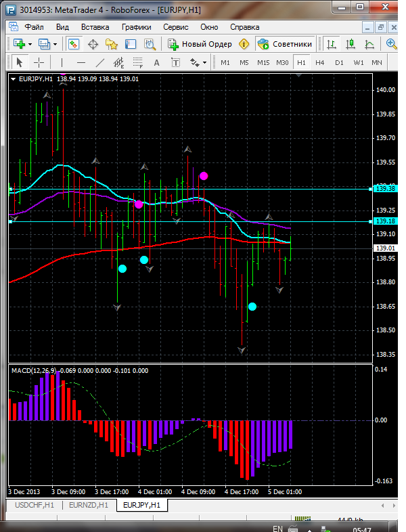406x532 pixels.
Task: Toggle the Советники auto-trading button
Action: [285, 44]
